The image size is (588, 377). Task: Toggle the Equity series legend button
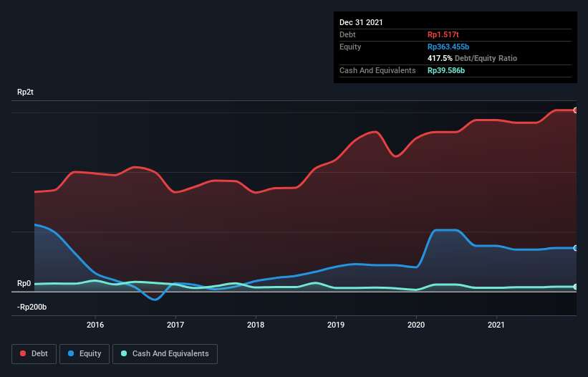85,354
